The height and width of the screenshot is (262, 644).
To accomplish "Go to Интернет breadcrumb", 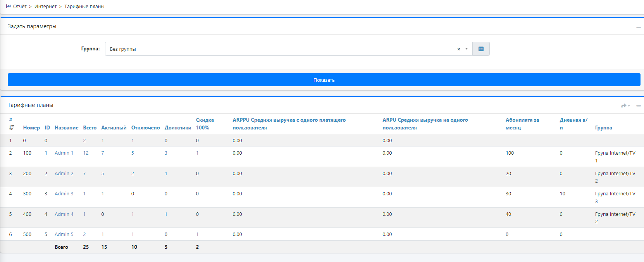I will (45, 7).
